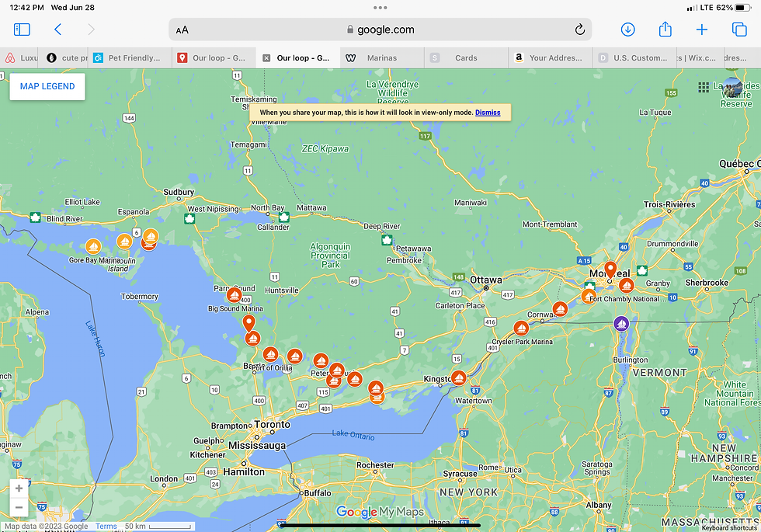Select the Crysler Park Marina pin
Image resolution: width=761 pixels, height=532 pixels.
tap(521, 329)
